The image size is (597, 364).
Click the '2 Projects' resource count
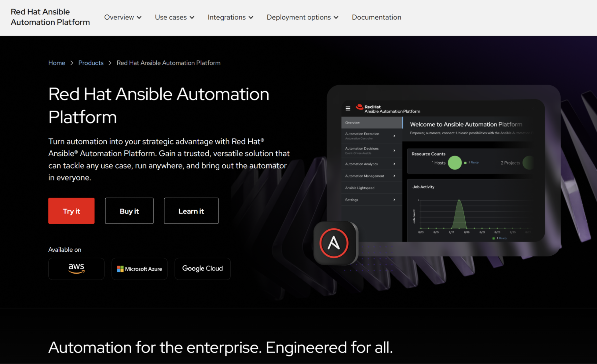(x=510, y=163)
